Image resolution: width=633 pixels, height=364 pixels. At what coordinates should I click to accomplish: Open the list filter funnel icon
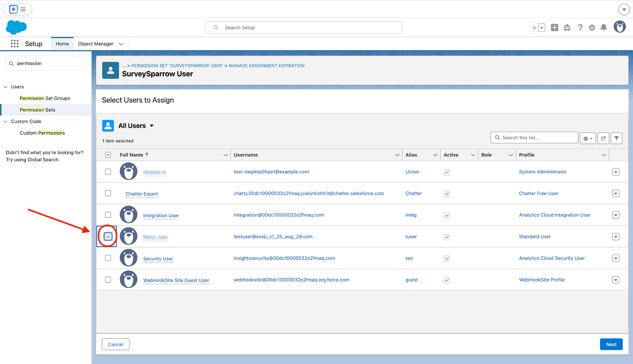click(x=616, y=138)
